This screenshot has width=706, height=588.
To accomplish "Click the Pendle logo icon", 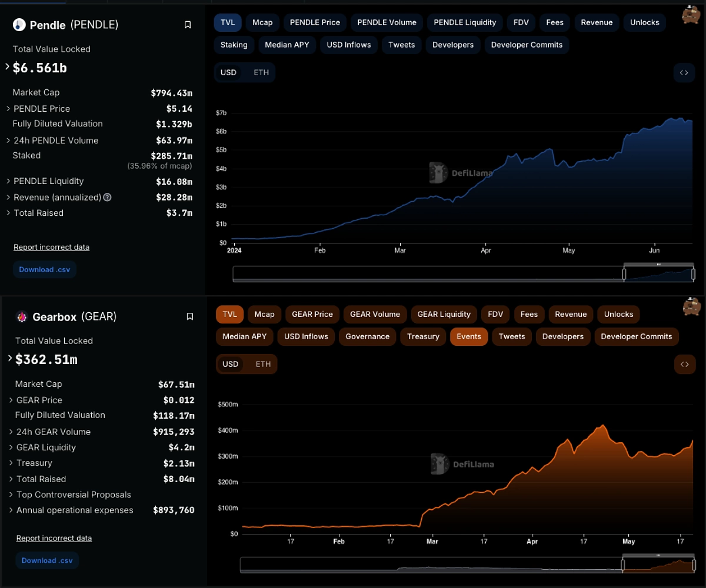I will [x=19, y=25].
